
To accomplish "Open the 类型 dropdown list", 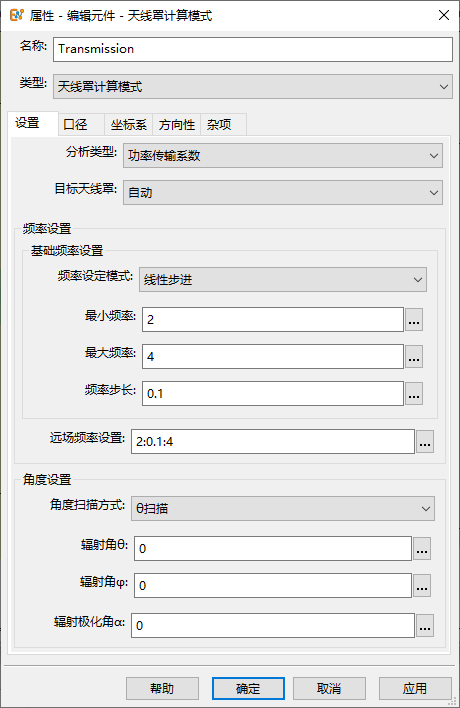I will click(x=253, y=86).
